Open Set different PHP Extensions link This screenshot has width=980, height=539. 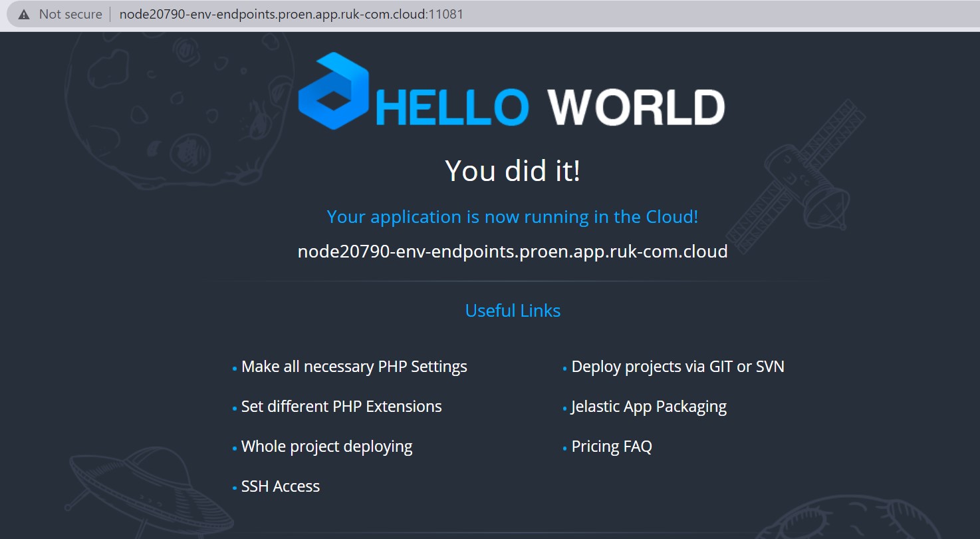click(x=342, y=407)
